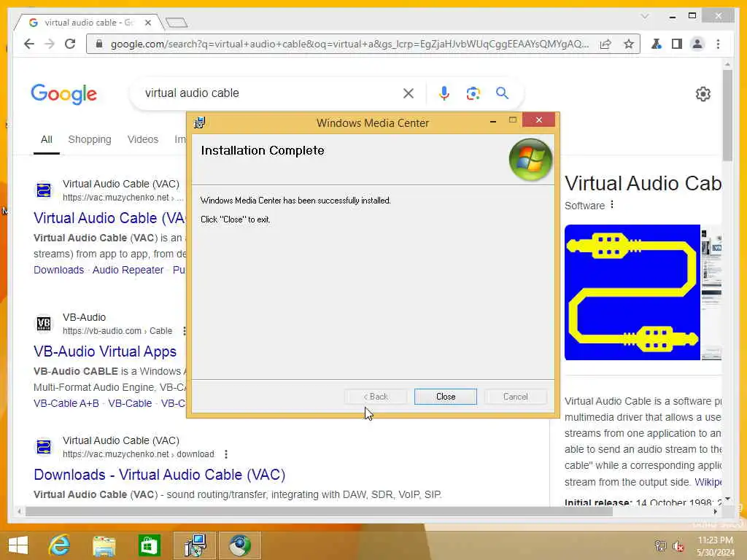This screenshot has width=747, height=560.
Task: Close the Windows Media Center installer with Close button
Action: coord(446,397)
